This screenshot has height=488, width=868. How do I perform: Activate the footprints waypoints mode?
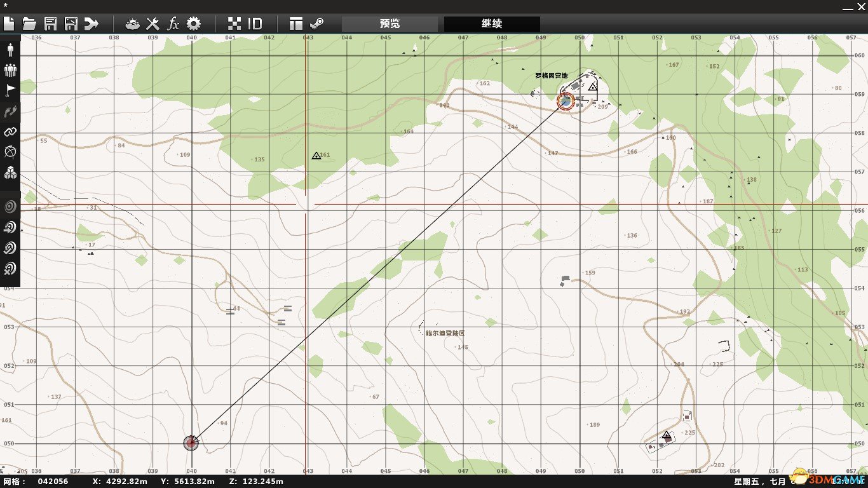coord(10,112)
